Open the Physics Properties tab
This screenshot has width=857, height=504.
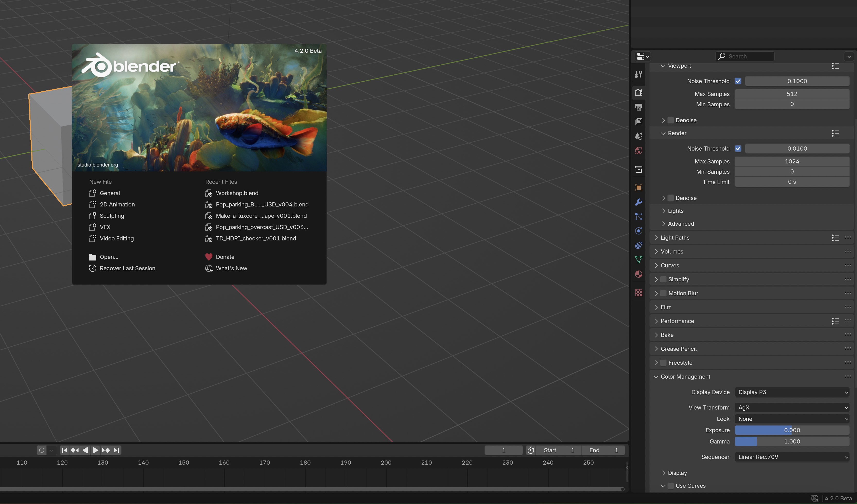[x=639, y=231]
